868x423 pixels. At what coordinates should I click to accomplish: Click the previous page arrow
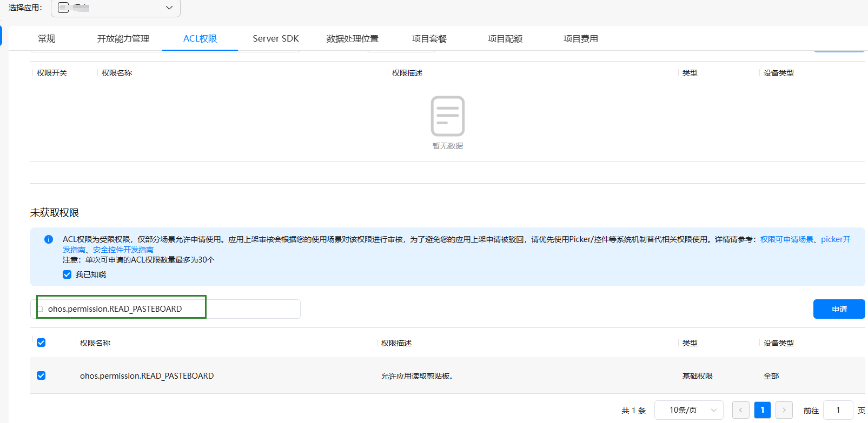[x=741, y=410]
